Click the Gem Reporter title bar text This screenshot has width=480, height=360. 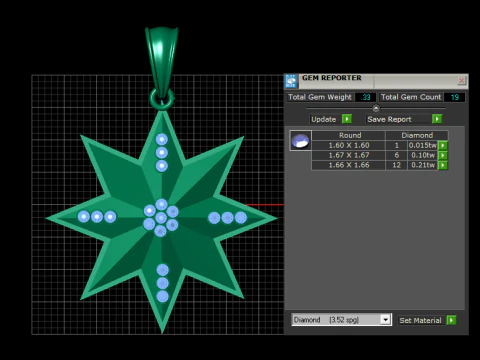tap(332, 78)
